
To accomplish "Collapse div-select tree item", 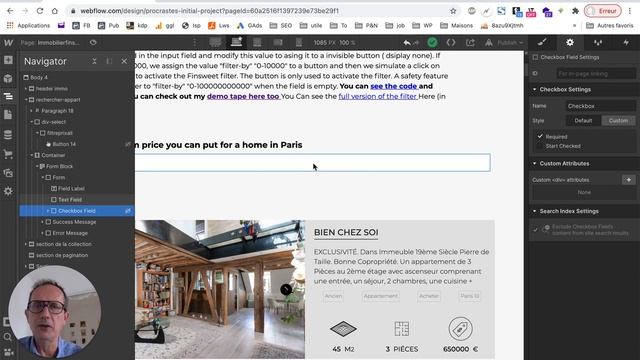I will pyautogui.click(x=31, y=122).
